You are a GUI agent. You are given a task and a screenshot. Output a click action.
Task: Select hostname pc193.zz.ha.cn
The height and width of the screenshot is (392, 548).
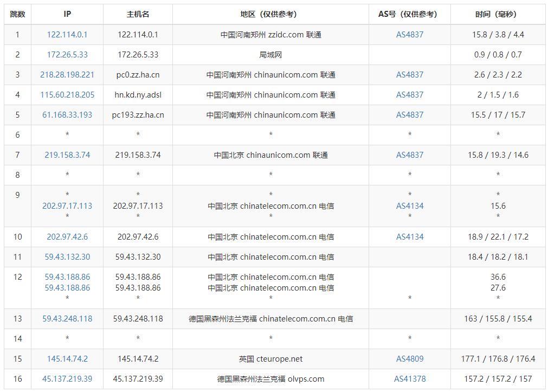(x=138, y=115)
